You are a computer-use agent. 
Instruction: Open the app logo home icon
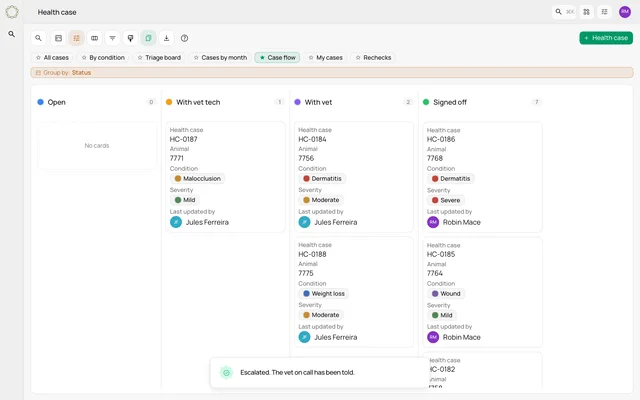coord(12,12)
